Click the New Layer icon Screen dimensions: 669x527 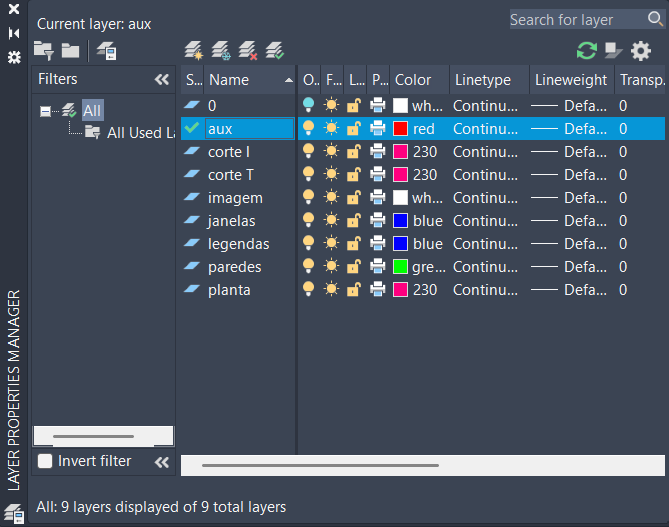click(195, 50)
